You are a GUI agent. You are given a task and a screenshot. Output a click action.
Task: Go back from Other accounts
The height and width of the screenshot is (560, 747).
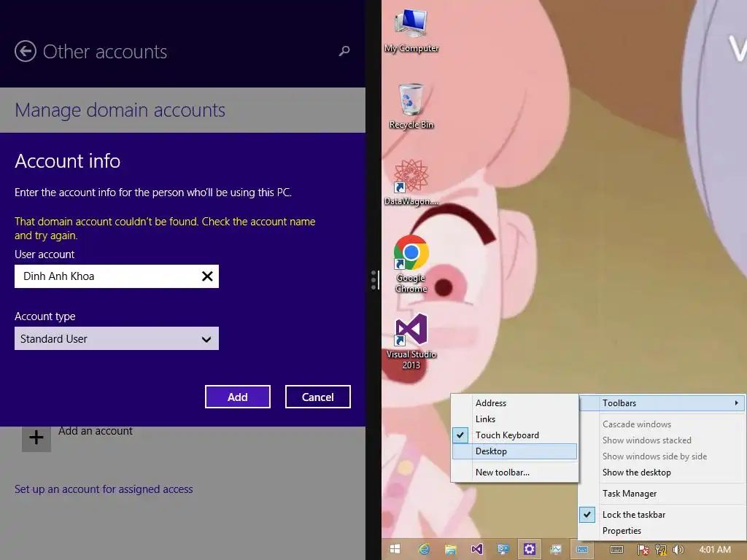(x=26, y=52)
